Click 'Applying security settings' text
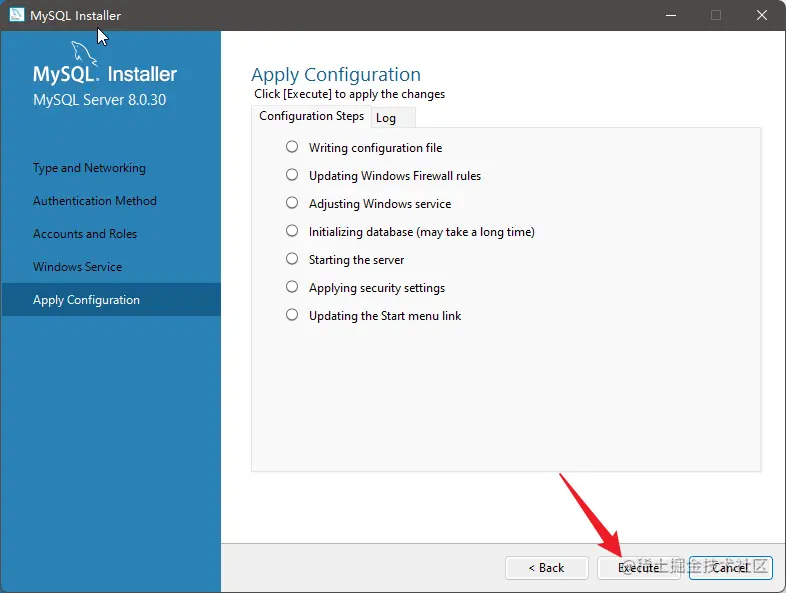Image resolution: width=786 pixels, height=593 pixels. coord(377,288)
